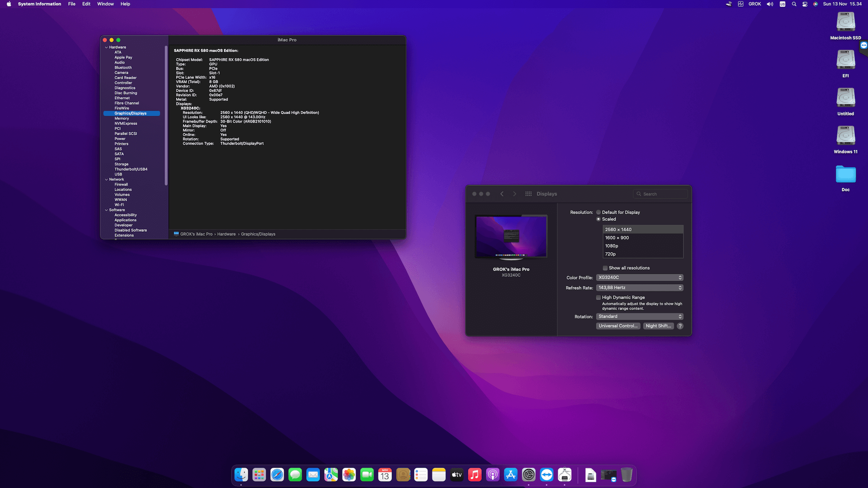Open Safari from the Dock
Image resolution: width=868 pixels, height=488 pixels.
tap(277, 475)
